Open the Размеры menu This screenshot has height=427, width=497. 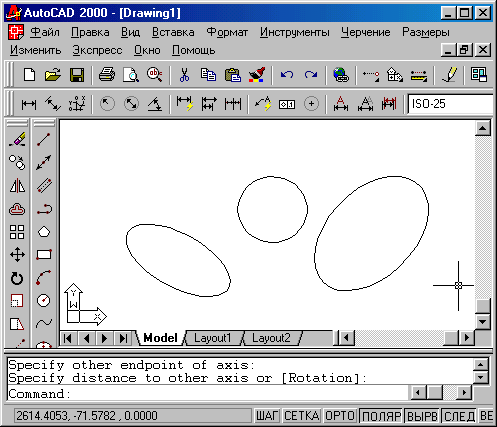(426, 32)
